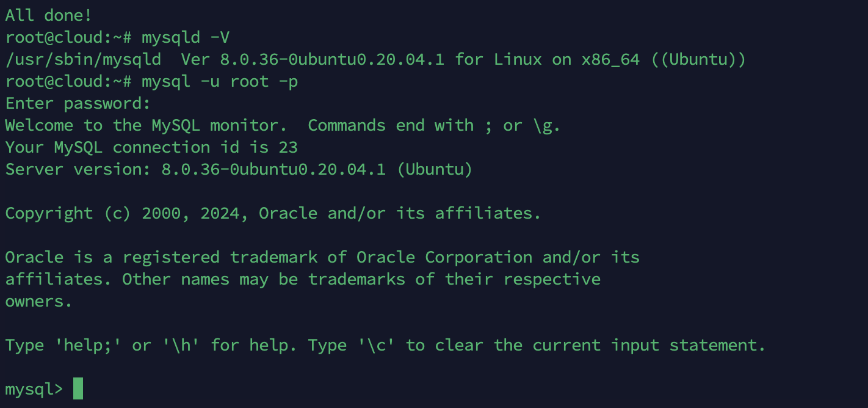
Task: Click the '(Ubuntu)' text in Server version line
Action: 435,169
